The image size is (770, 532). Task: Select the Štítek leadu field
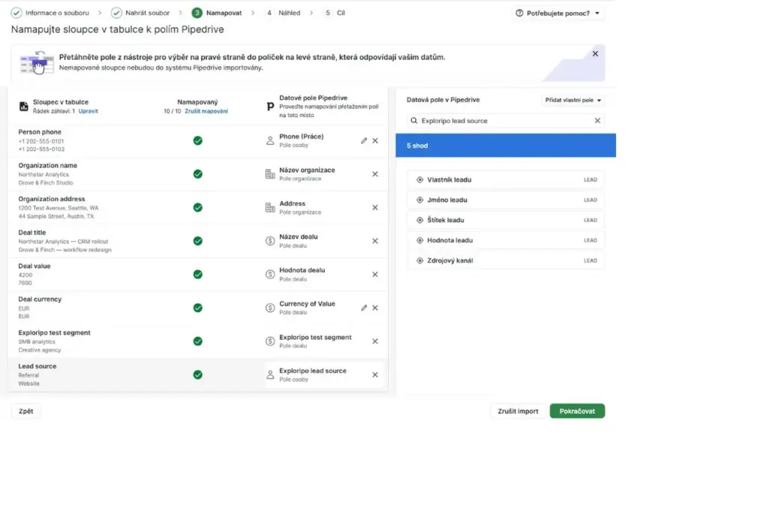coord(506,220)
